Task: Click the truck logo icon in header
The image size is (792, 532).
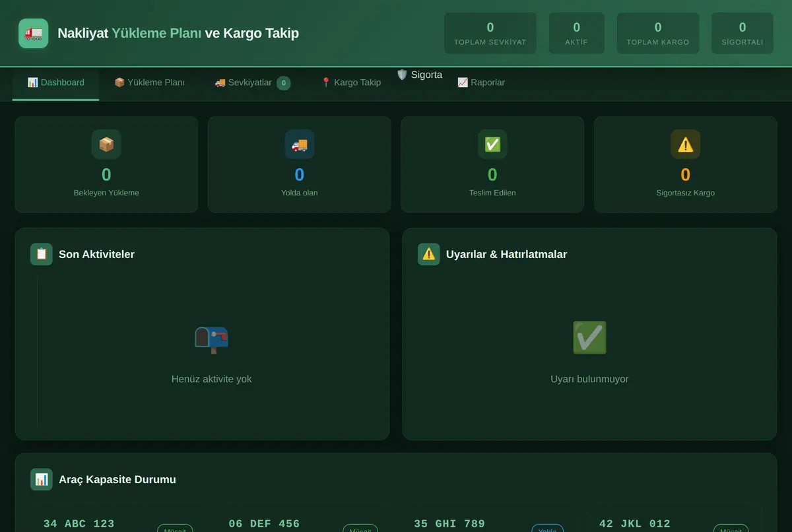Action: tap(34, 33)
